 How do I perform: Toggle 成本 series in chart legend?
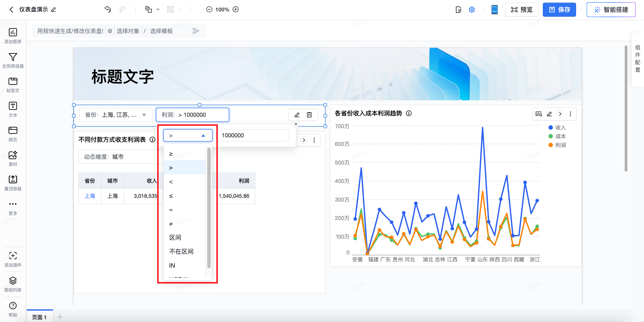(557, 136)
